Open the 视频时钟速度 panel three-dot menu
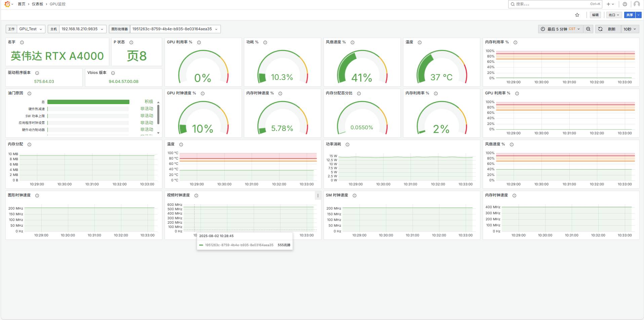 point(318,195)
